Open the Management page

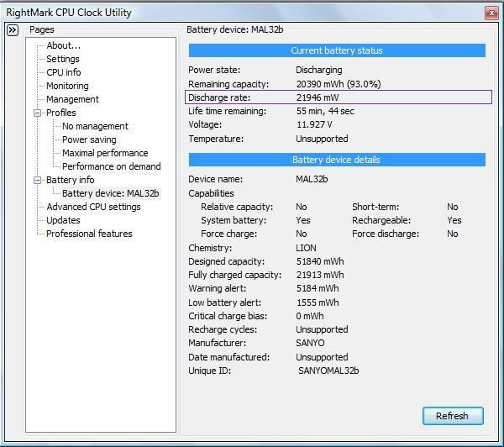(x=72, y=99)
